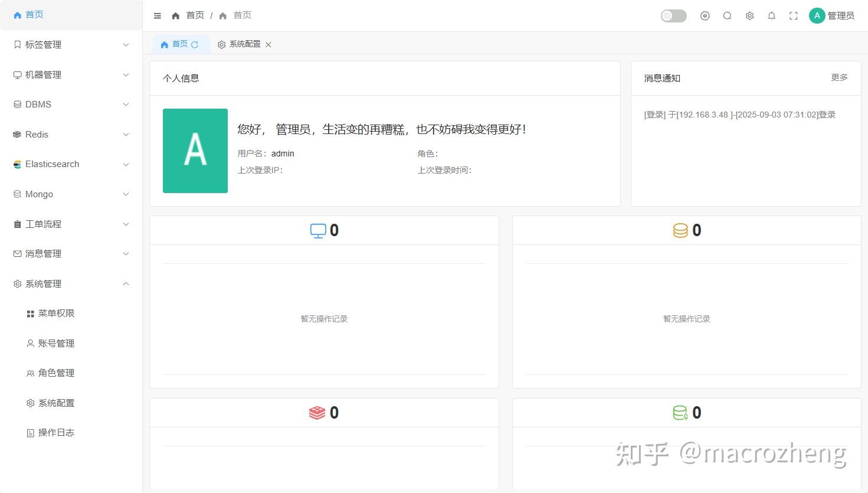This screenshot has width=868, height=493.
Task: Select the Redis section icon in sidebar
Action: (x=16, y=135)
